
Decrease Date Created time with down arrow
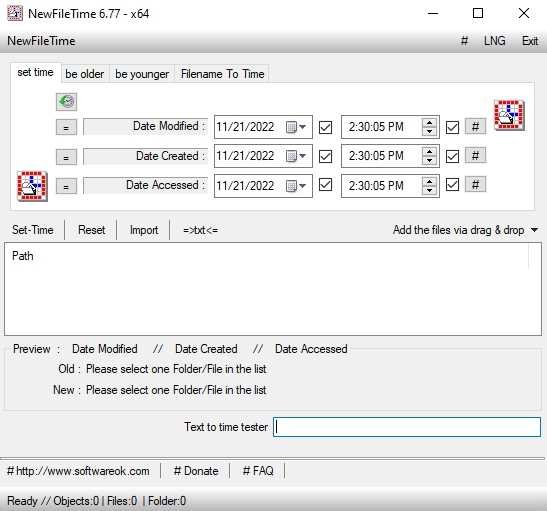point(429,160)
